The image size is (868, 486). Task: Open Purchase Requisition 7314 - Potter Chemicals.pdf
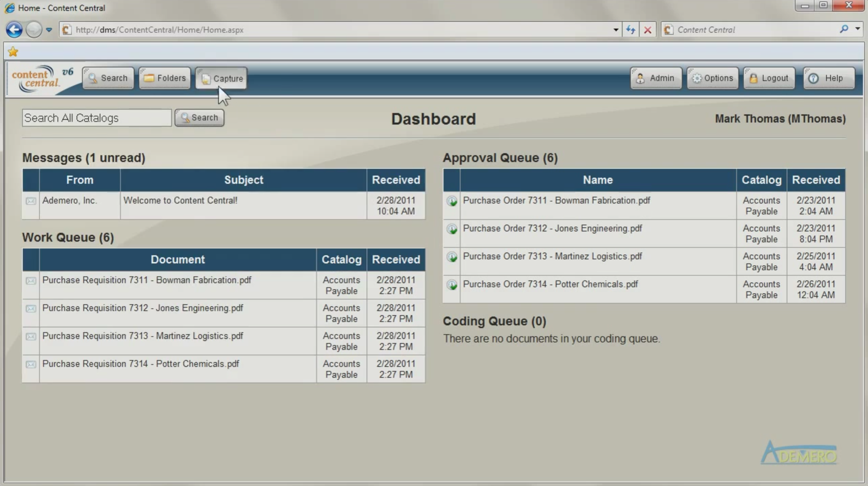point(140,364)
